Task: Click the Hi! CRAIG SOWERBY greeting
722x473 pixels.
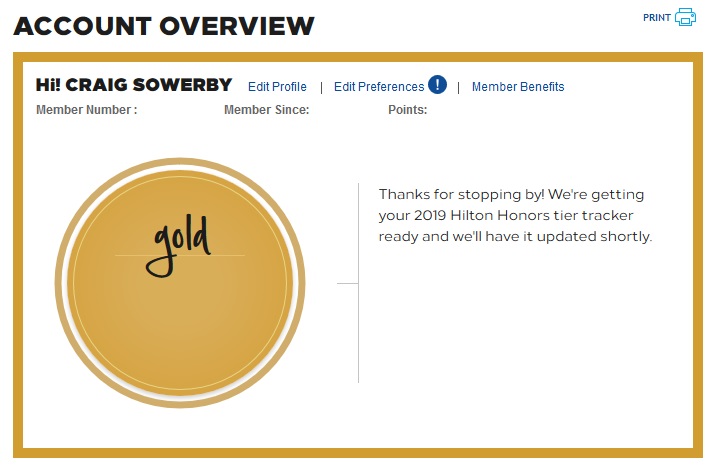Action: tap(134, 85)
